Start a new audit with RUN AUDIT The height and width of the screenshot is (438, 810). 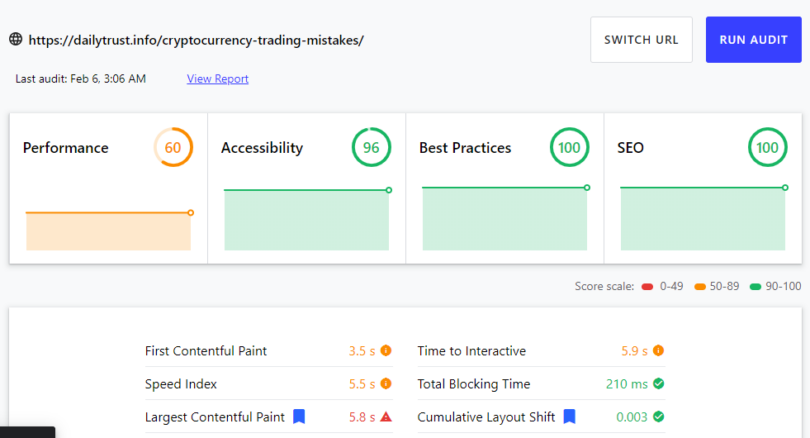[754, 40]
